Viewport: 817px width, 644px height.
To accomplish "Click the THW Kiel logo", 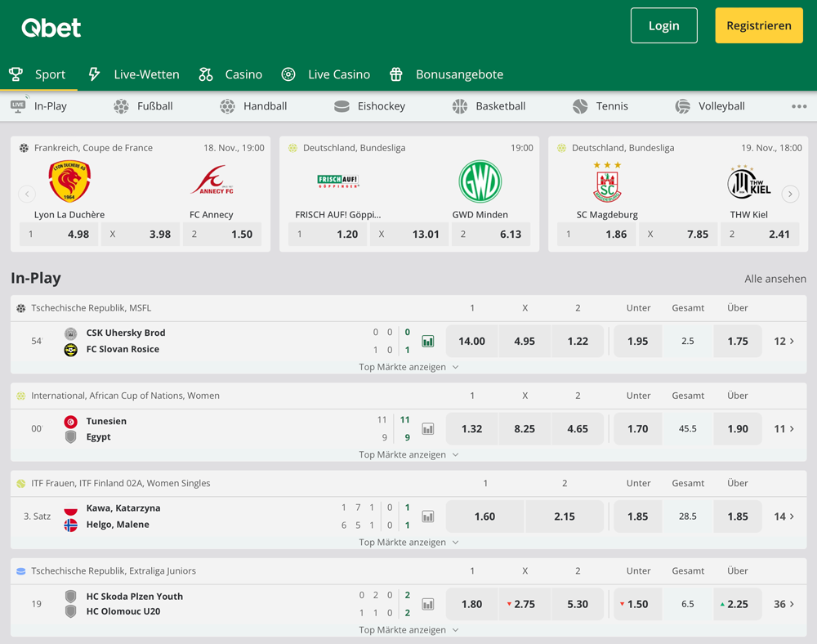I will click(748, 182).
